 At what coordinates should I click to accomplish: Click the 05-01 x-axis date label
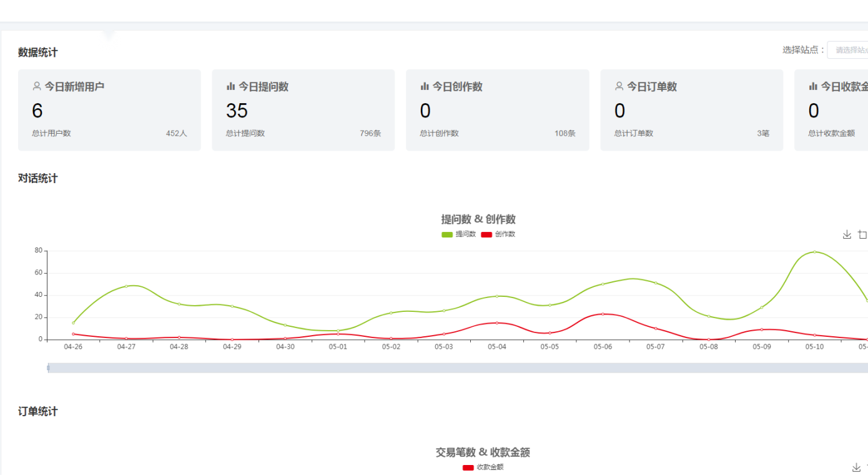tap(338, 347)
